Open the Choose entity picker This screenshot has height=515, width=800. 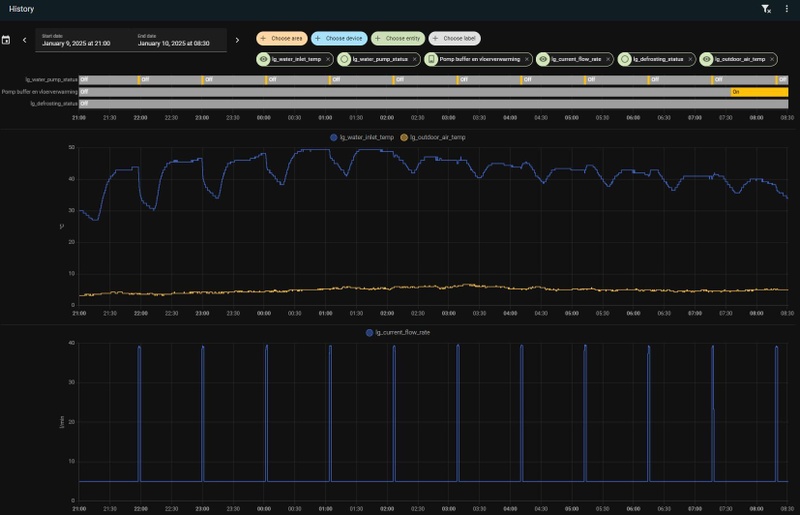click(397, 38)
